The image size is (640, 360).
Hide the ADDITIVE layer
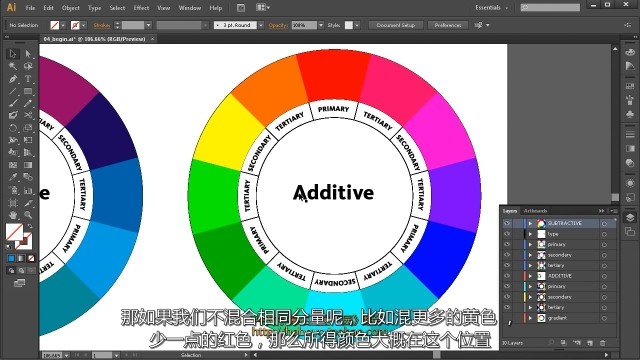pyautogui.click(x=507, y=276)
